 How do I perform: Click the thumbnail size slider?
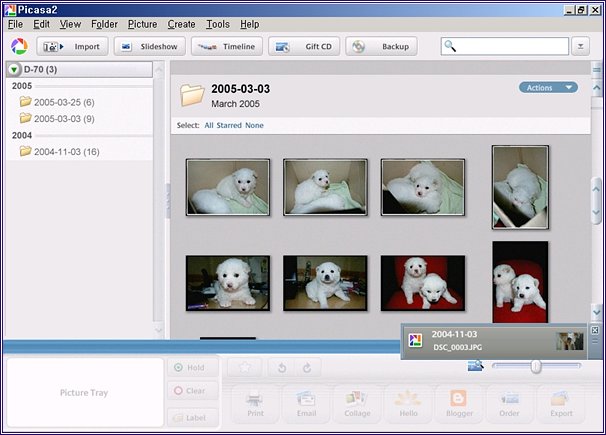tap(536, 367)
